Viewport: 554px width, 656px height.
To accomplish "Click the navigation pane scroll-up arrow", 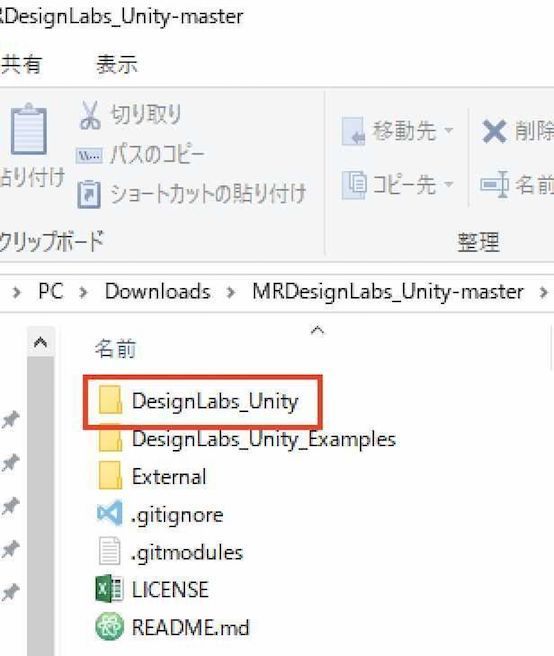I will coord(40,343).
